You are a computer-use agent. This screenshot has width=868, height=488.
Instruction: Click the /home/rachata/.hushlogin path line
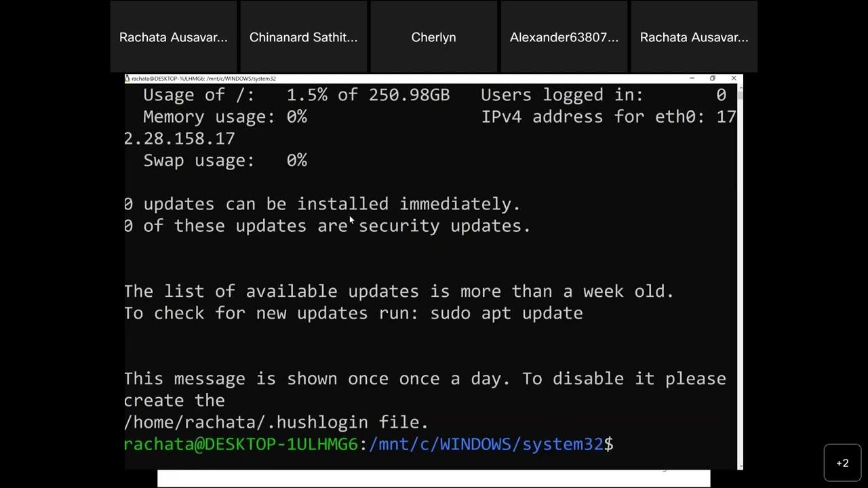click(x=275, y=422)
